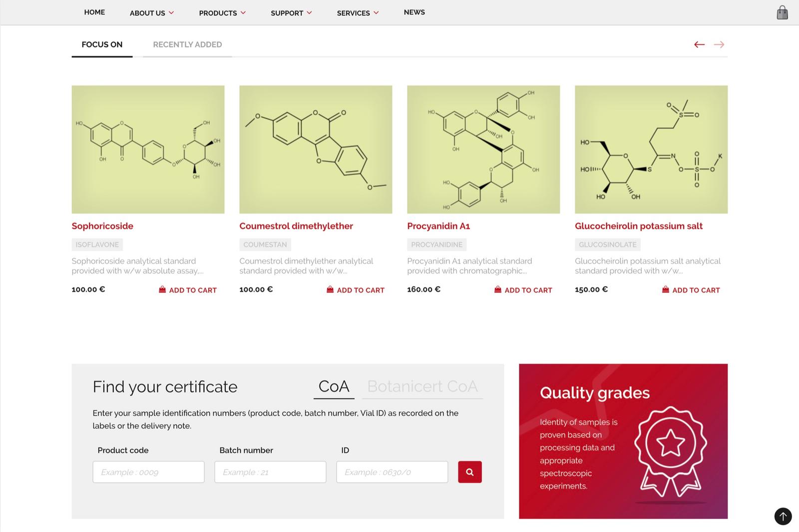Click the Sophoricoside analytical standard description
Viewport: 799px width, 532px height.
pos(138,266)
